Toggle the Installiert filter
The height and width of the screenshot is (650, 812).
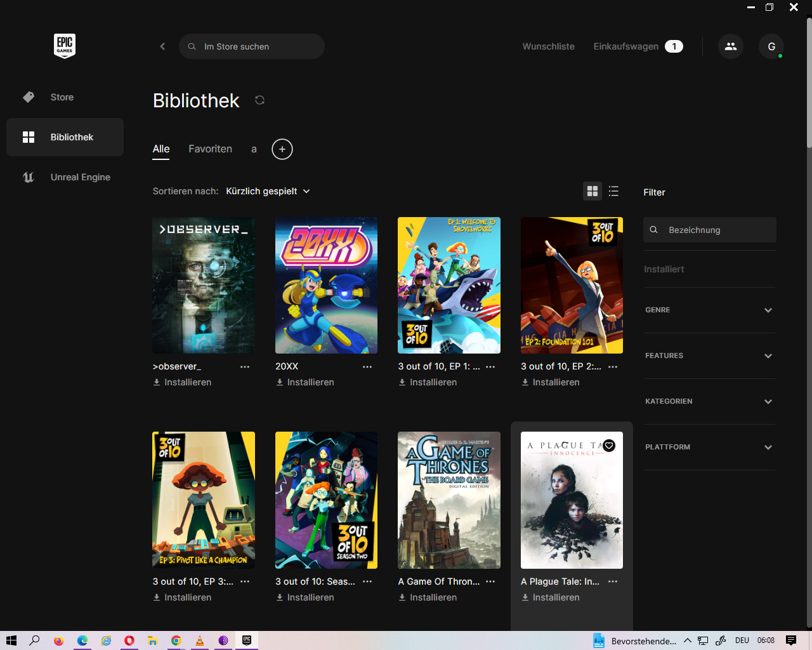click(x=664, y=269)
